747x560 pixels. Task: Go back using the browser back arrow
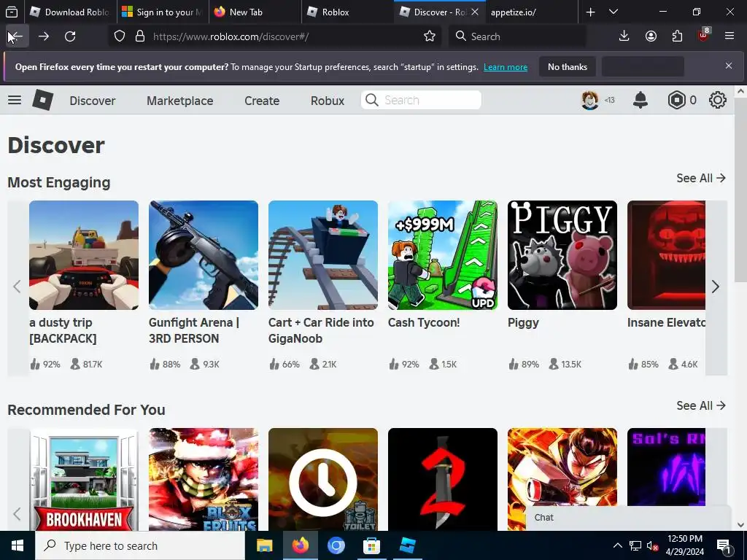point(17,36)
